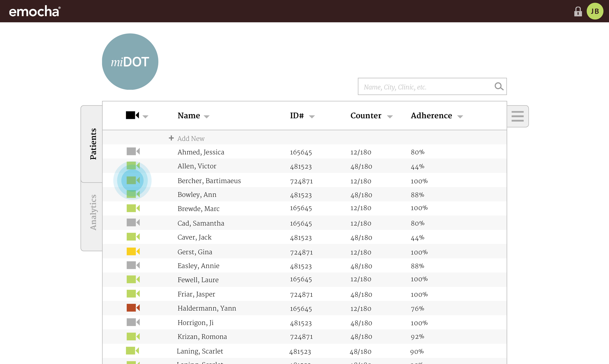Open the JB user avatar menu
The height and width of the screenshot is (364, 609).
595,11
